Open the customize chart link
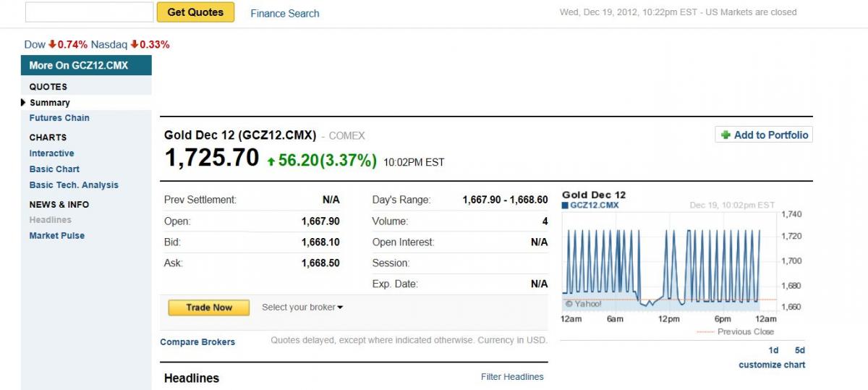Image resolution: width=868 pixels, height=390 pixels. tap(772, 365)
